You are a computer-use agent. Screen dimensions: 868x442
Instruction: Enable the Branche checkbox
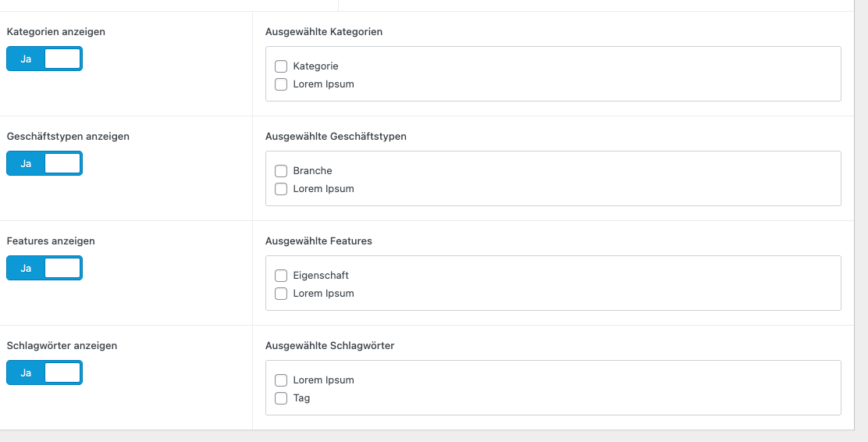282,171
